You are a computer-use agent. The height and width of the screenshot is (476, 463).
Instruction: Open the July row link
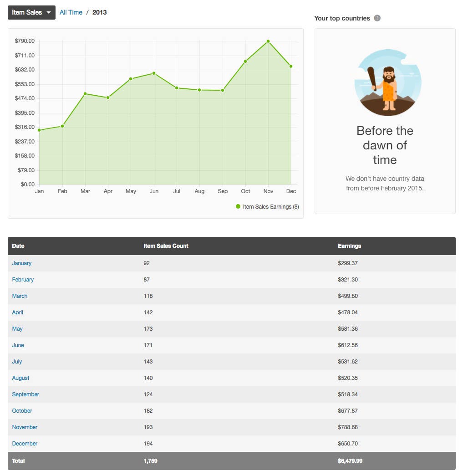17,362
